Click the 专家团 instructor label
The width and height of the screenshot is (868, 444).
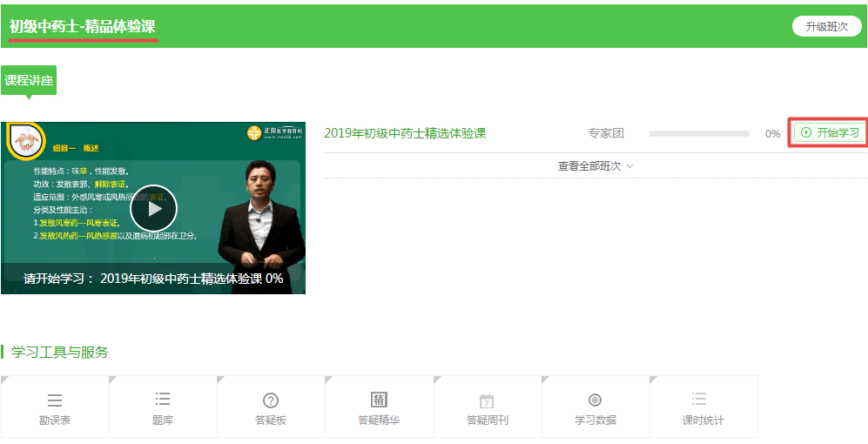(x=606, y=133)
